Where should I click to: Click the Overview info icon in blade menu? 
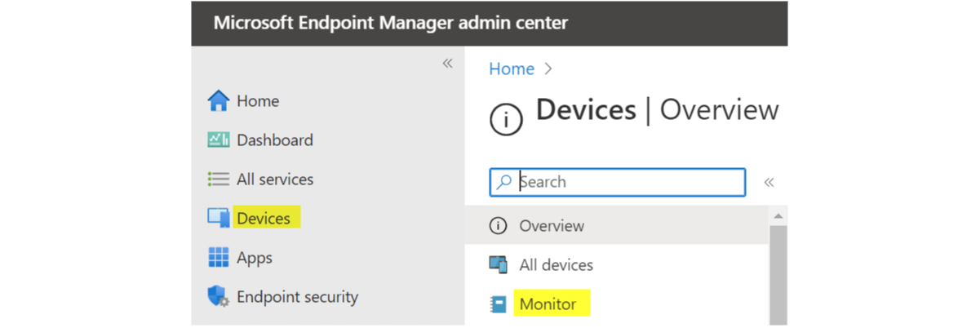coord(498,226)
